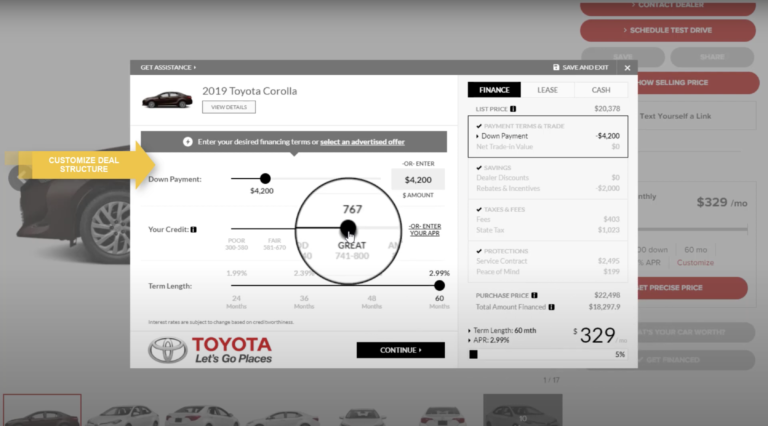Open the select an advertised offer link
The width and height of the screenshot is (768, 426).
tap(362, 142)
